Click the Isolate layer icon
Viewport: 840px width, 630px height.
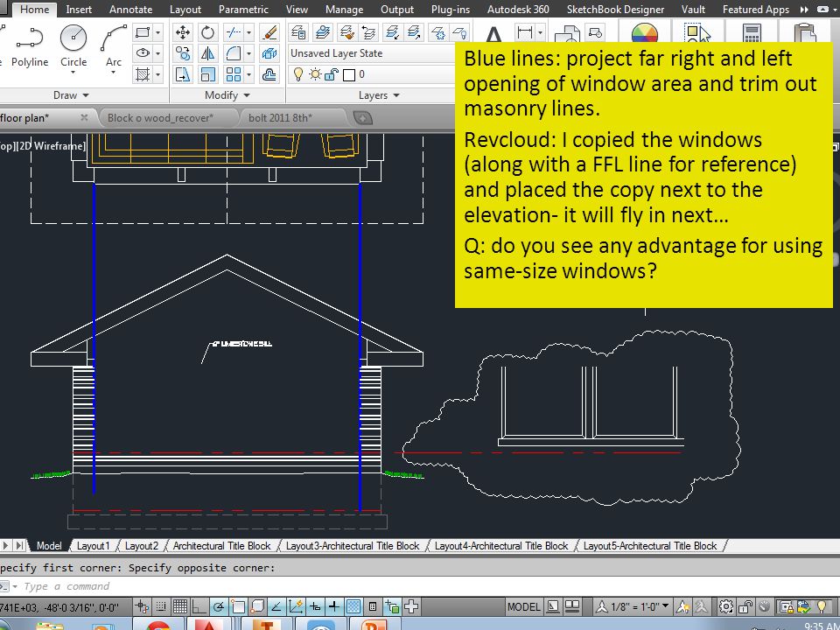[x=392, y=32]
